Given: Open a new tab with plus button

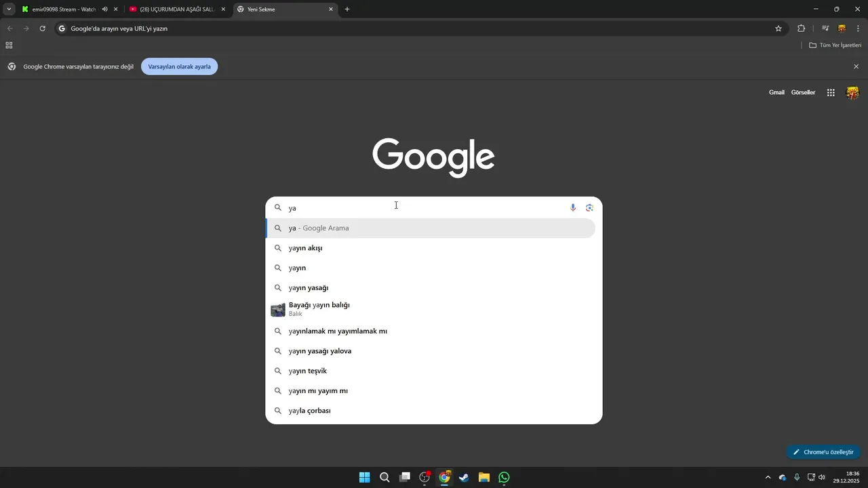Looking at the screenshot, I should pos(347,9).
